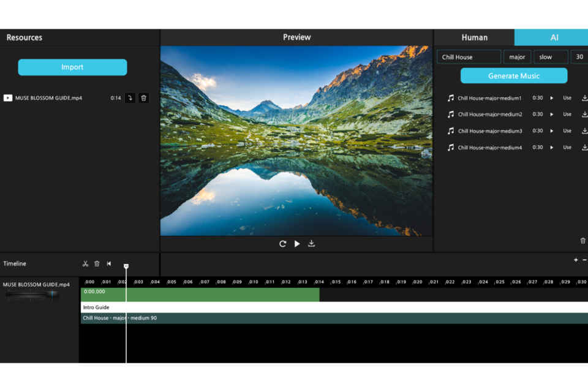Switch to the Human tab
Screen dimensions: 588x392
click(x=474, y=37)
